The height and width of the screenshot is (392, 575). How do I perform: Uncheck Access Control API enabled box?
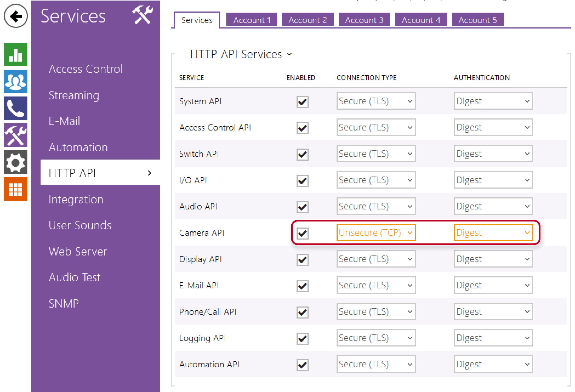point(303,128)
